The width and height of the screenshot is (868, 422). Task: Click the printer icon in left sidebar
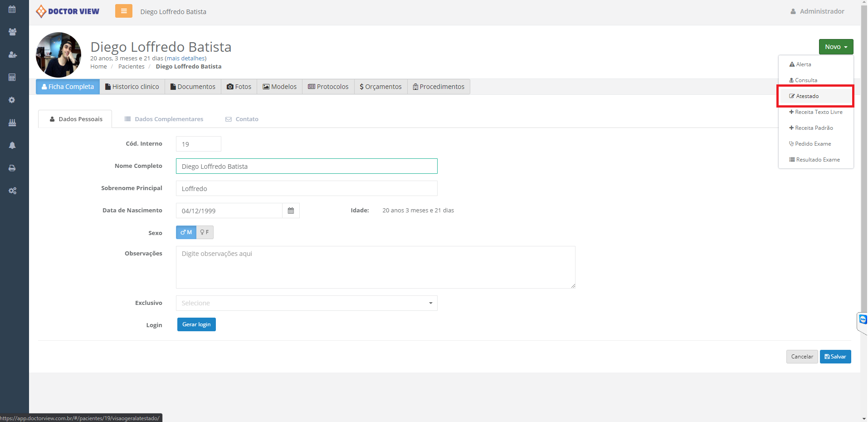coord(12,168)
